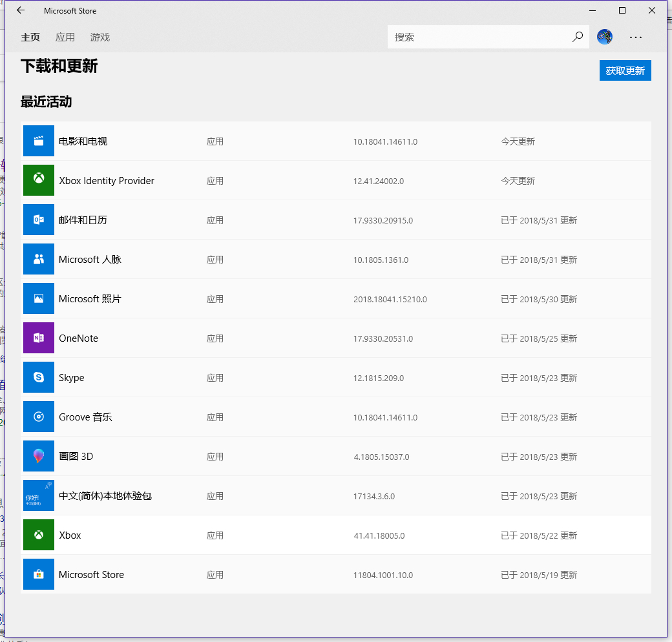Open the 画图 3D name
This screenshot has width=672, height=642.
coord(76,457)
